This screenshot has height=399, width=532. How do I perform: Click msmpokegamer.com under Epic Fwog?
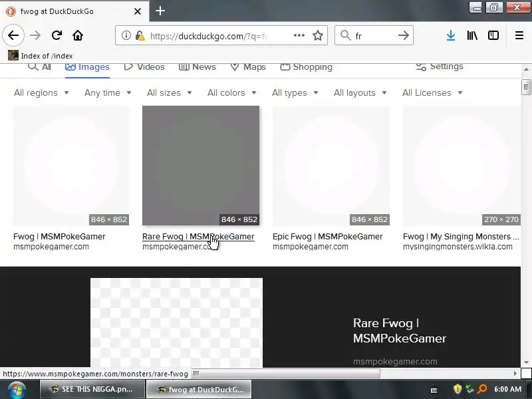pos(311,247)
